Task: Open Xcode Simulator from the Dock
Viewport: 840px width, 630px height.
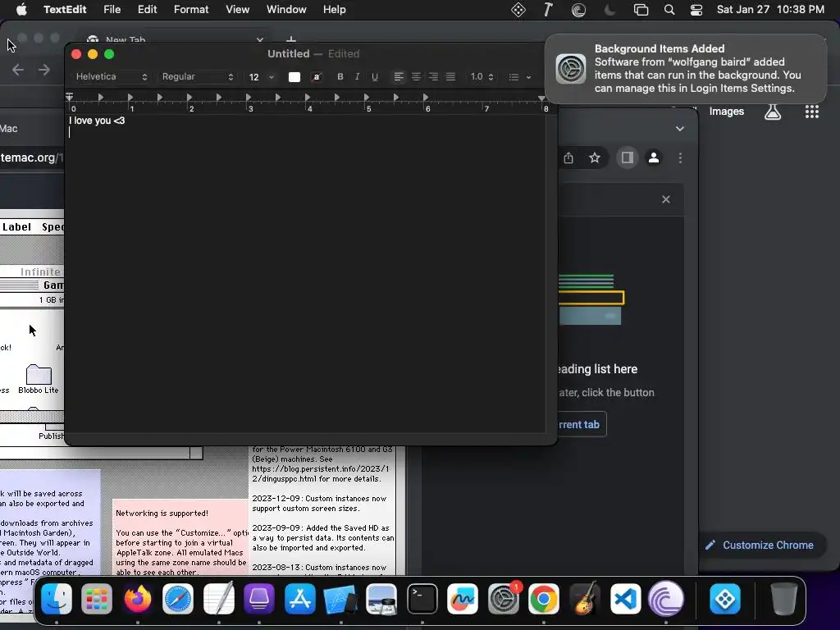Action: [x=340, y=598]
